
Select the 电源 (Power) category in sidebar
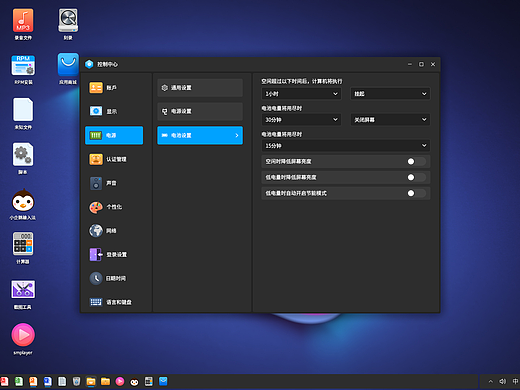(114, 135)
